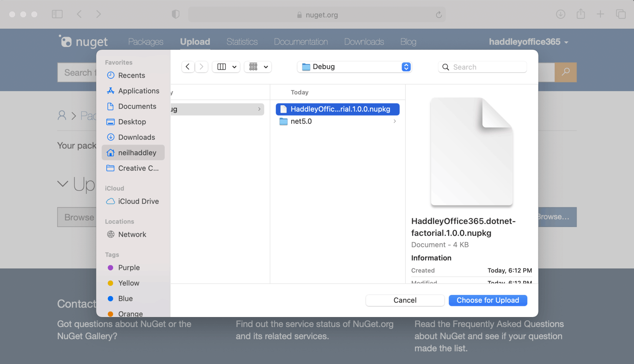Open the Statistics tab on nuget
The width and height of the screenshot is (634, 364).
coord(242,42)
